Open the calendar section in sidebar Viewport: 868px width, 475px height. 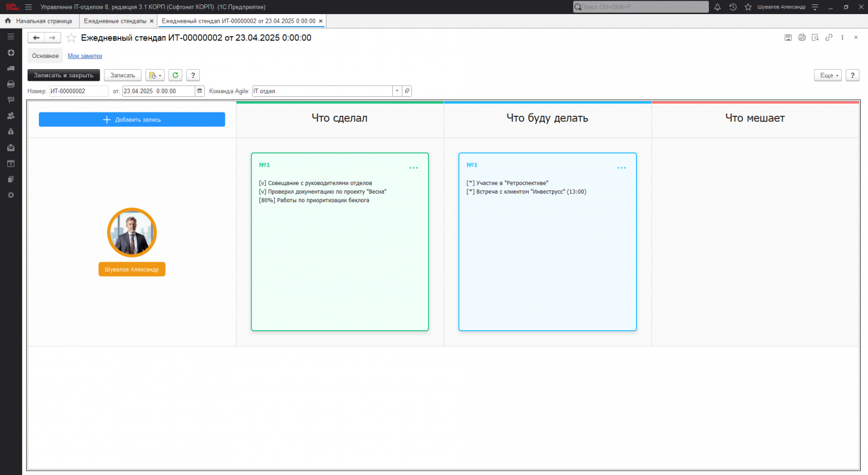coord(11,164)
